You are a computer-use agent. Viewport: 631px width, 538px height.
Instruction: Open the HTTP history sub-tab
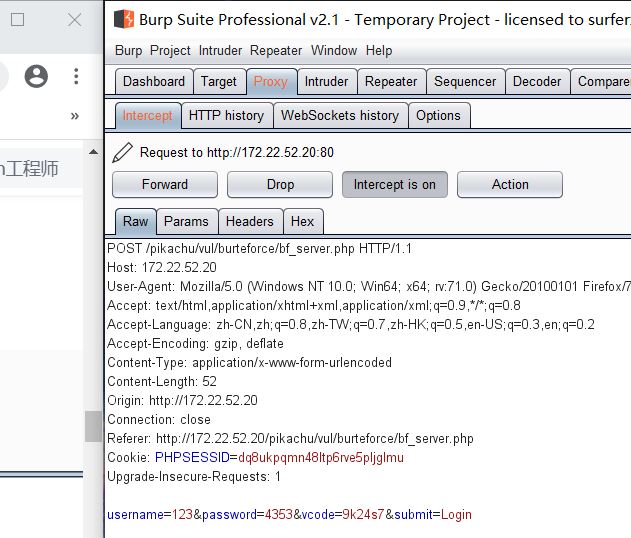[227, 116]
